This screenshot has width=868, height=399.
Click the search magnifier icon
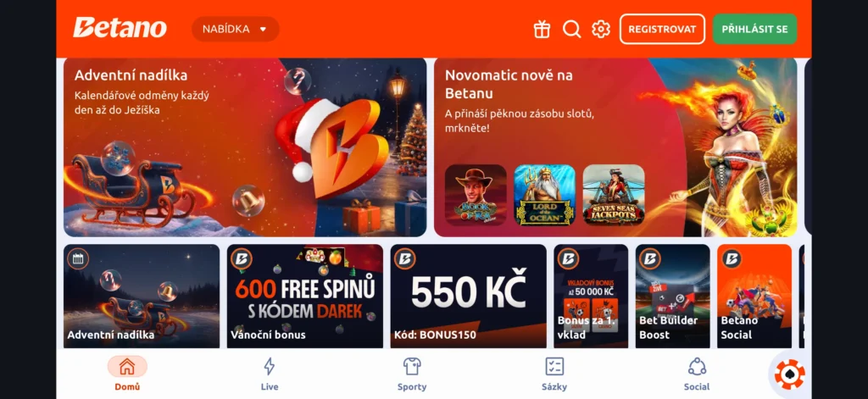click(572, 29)
